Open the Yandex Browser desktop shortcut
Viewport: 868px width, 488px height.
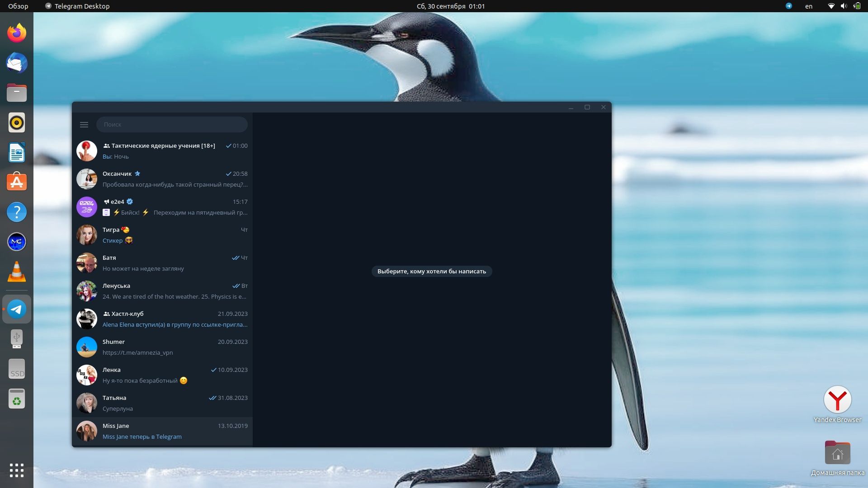click(x=837, y=404)
